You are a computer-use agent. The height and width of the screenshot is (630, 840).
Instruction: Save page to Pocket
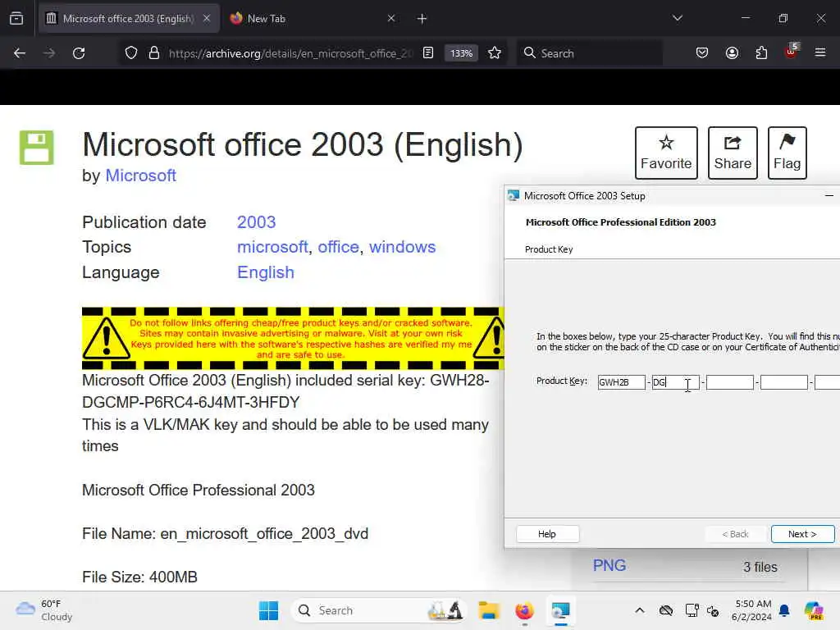coord(702,53)
